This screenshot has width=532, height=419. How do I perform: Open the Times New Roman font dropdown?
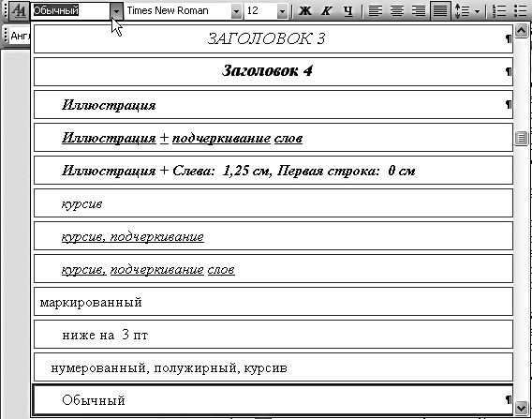click(x=236, y=11)
